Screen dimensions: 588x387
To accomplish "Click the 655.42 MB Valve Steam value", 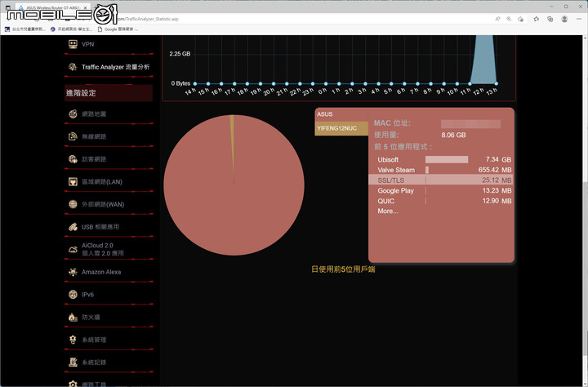I will tap(495, 170).
